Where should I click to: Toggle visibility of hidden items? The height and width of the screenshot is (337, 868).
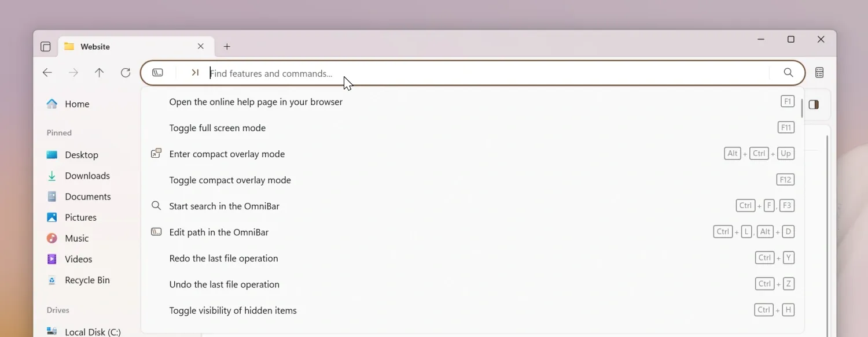tap(233, 310)
